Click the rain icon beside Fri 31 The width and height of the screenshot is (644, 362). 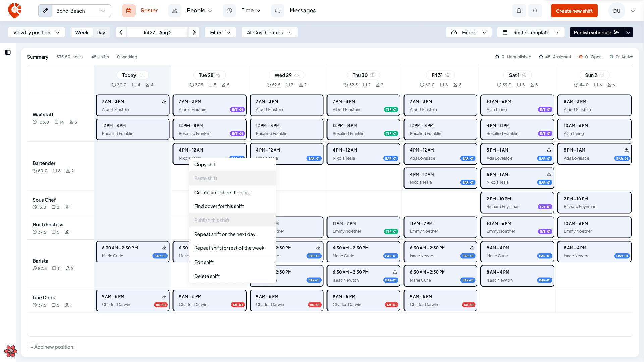point(447,75)
